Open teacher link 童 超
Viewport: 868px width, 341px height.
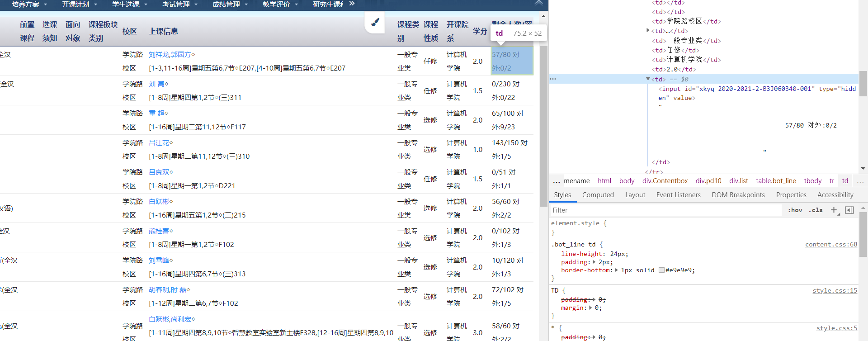(x=156, y=114)
